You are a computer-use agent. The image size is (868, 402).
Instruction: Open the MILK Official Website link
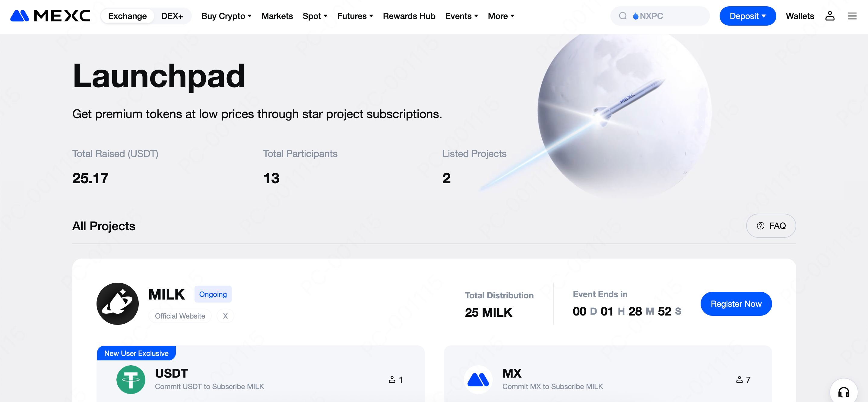pos(180,316)
